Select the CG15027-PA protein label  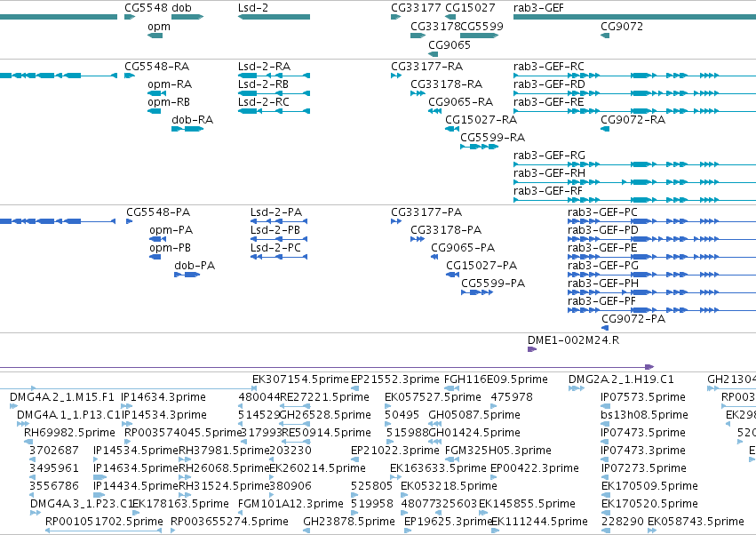coord(481,266)
